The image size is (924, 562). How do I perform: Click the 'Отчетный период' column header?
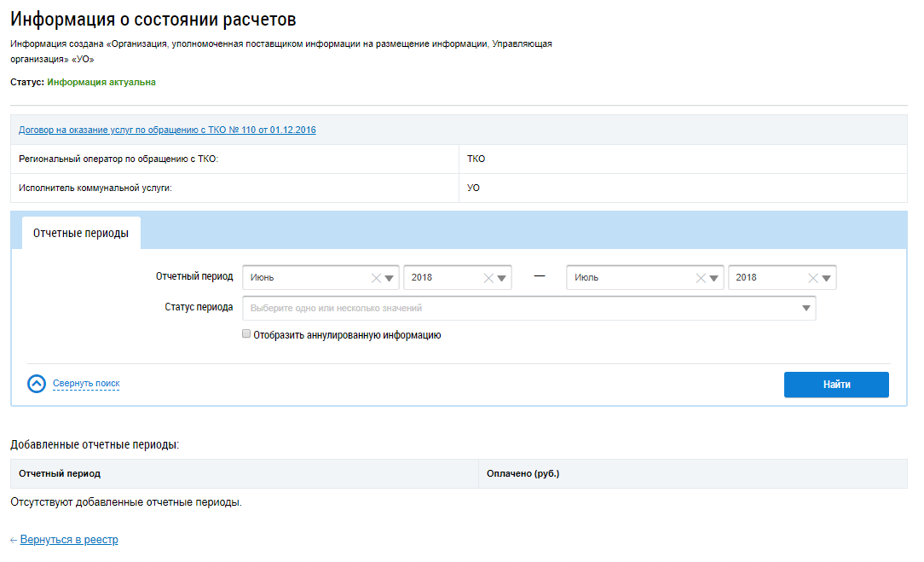click(x=60, y=473)
